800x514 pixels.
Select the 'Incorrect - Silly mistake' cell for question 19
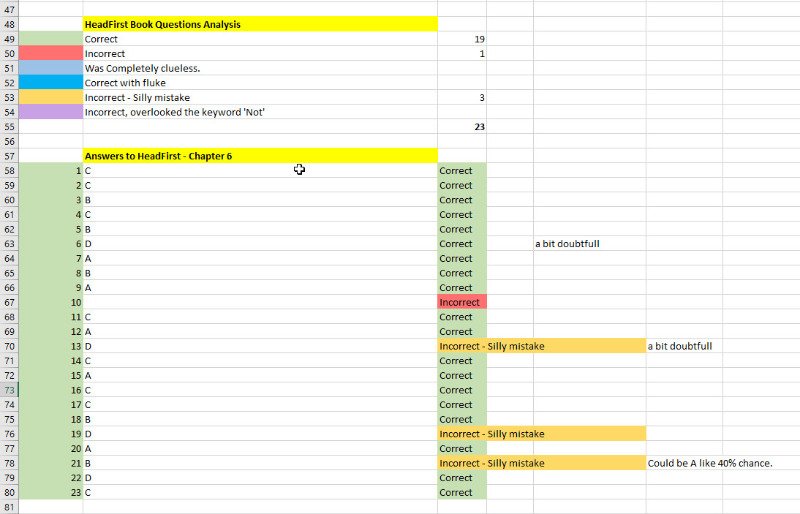tap(541, 434)
